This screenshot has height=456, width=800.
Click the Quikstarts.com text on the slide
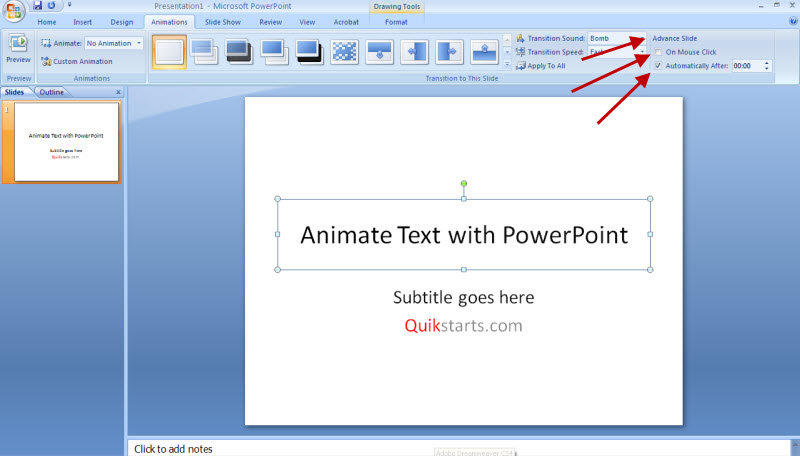click(464, 325)
